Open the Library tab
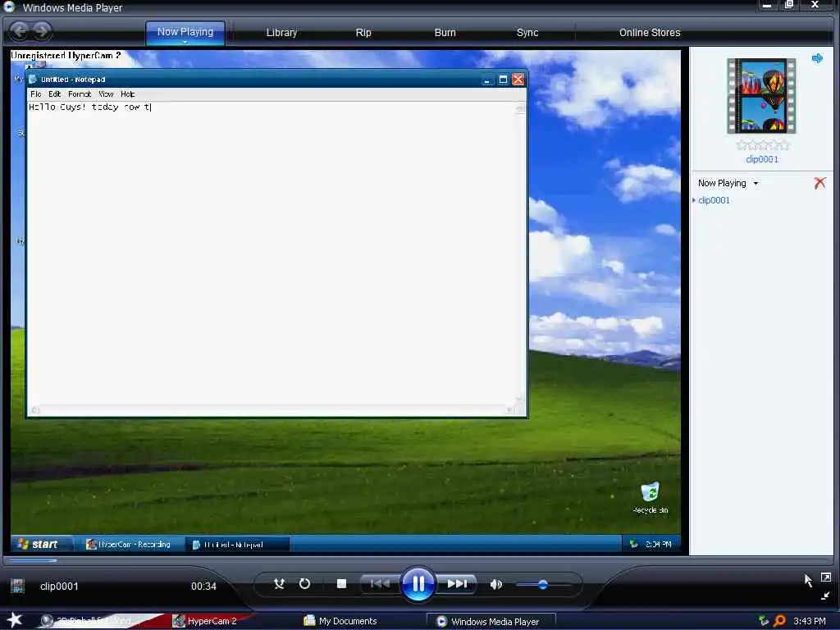Image resolution: width=840 pixels, height=630 pixels. tap(281, 33)
